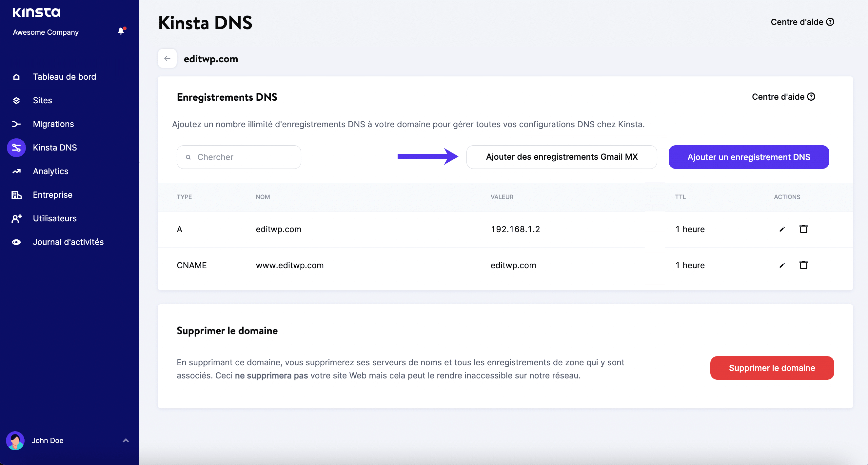Select the Kinsta DNS icon

pos(16,147)
